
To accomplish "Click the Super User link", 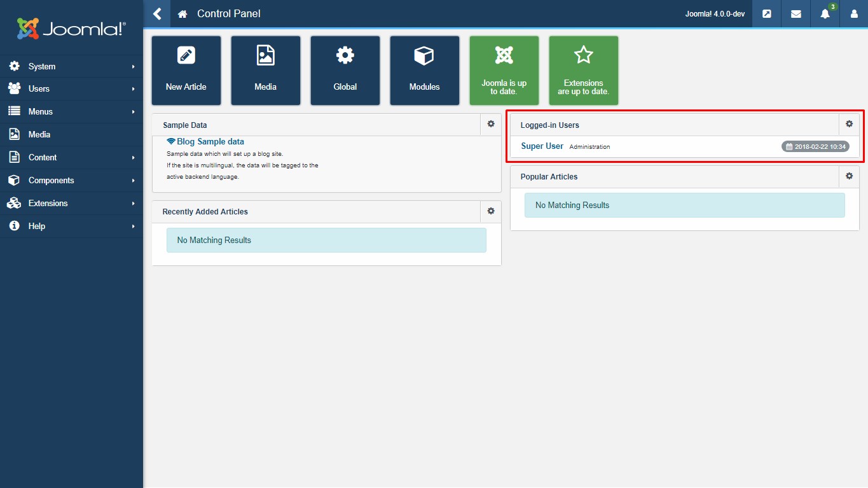I will point(542,146).
